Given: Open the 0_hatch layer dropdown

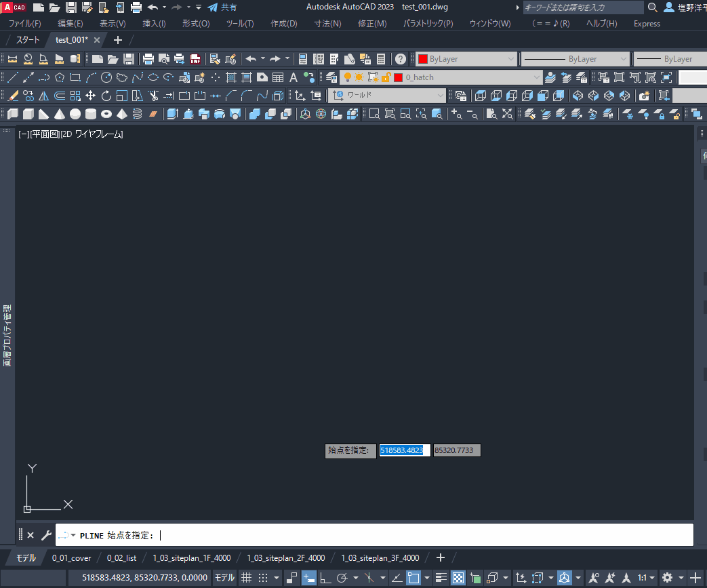Looking at the screenshot, I should tap(537, 77).
